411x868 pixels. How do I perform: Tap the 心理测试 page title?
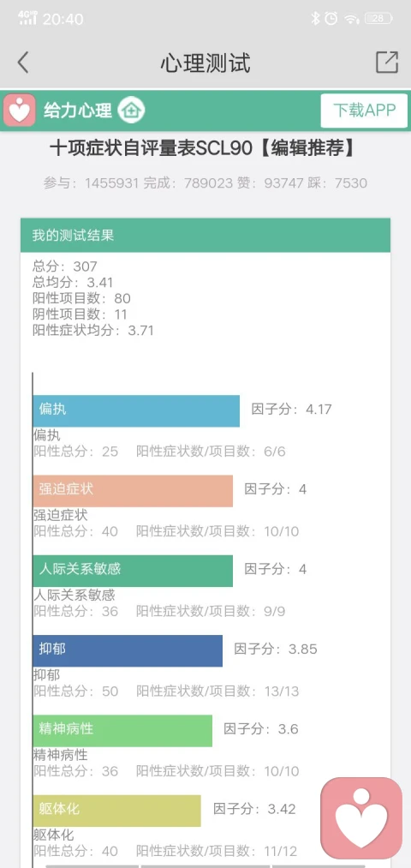[205, 63]
